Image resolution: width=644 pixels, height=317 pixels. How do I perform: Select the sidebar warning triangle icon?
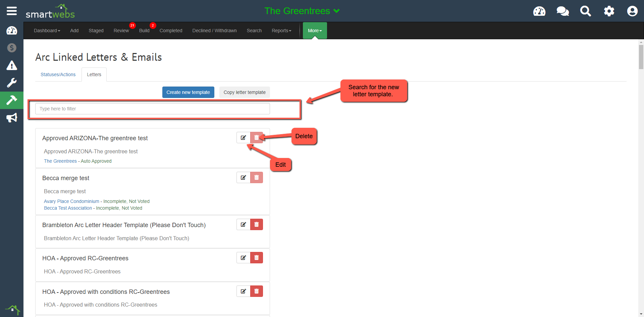tap(12, 65)
